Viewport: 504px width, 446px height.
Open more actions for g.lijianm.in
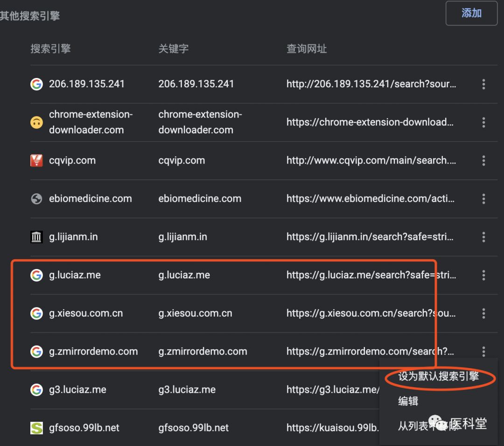click(x=483, y=237)
